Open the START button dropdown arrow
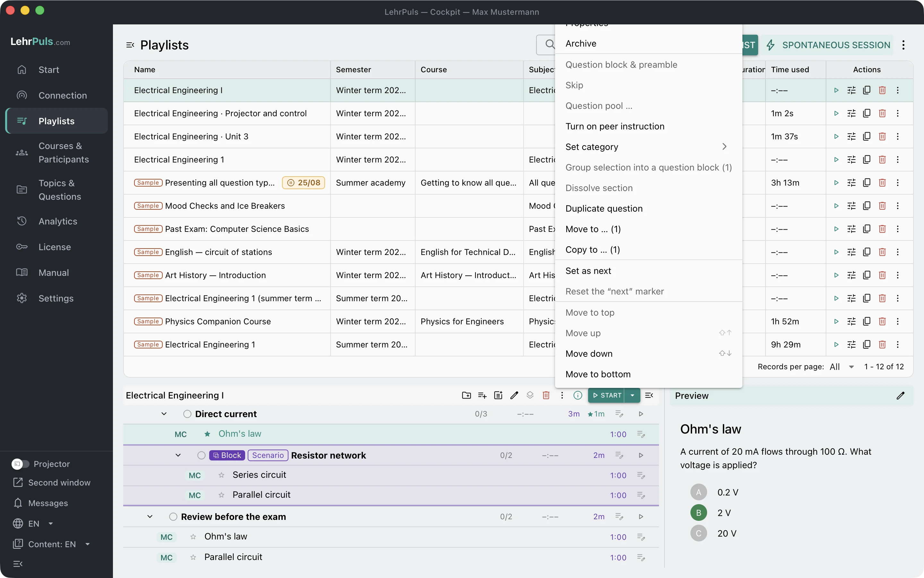Viewport: 924px width, 578px height. tap(632, 395)
